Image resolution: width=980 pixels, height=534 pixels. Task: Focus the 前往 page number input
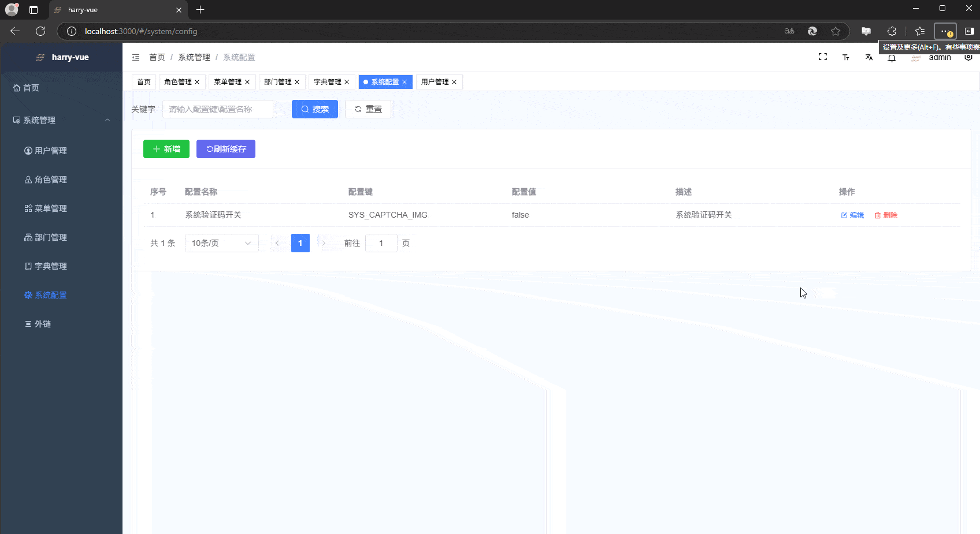(381, 243)
